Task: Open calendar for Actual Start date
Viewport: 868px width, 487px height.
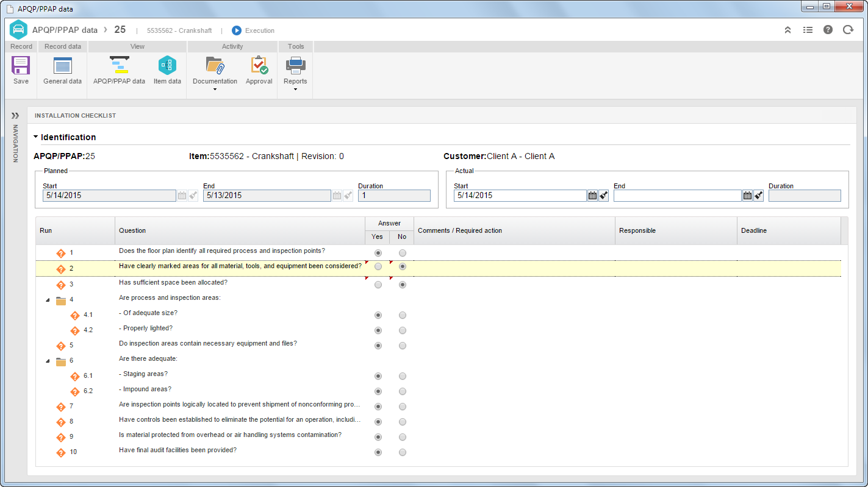Action: pos(592,196)
